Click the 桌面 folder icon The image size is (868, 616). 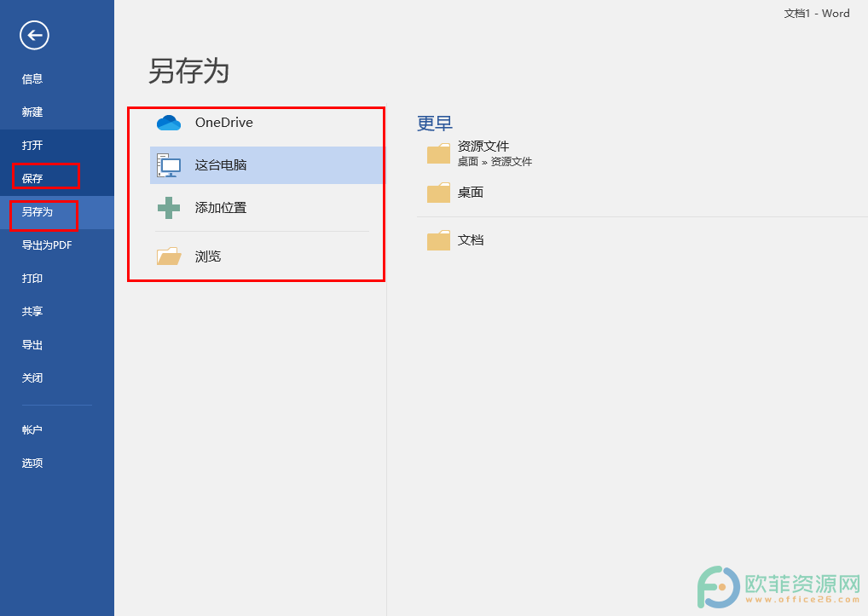(438, 193)
